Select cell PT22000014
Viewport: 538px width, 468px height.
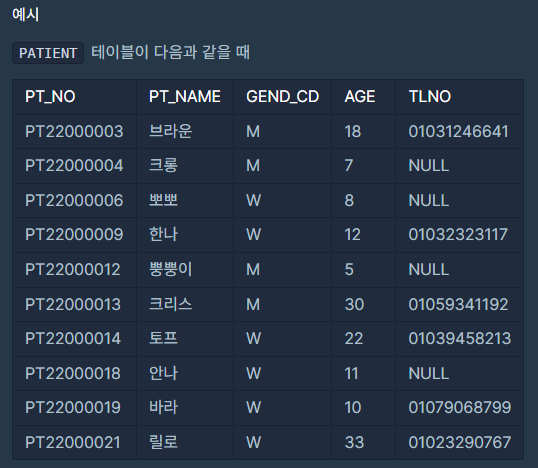click(x=73, y=339)
